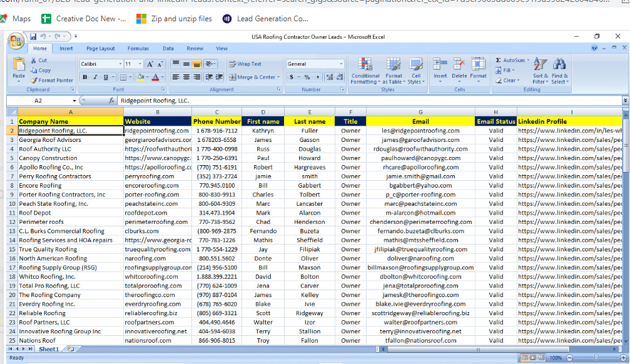Click the Cut scissors icon
Image resolution: width=630 pixels, height=364 pixels.
click(34, 61)
